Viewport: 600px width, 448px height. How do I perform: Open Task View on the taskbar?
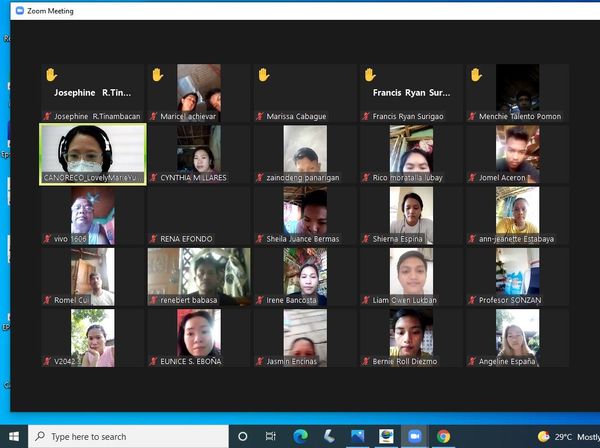pos(271,436)
